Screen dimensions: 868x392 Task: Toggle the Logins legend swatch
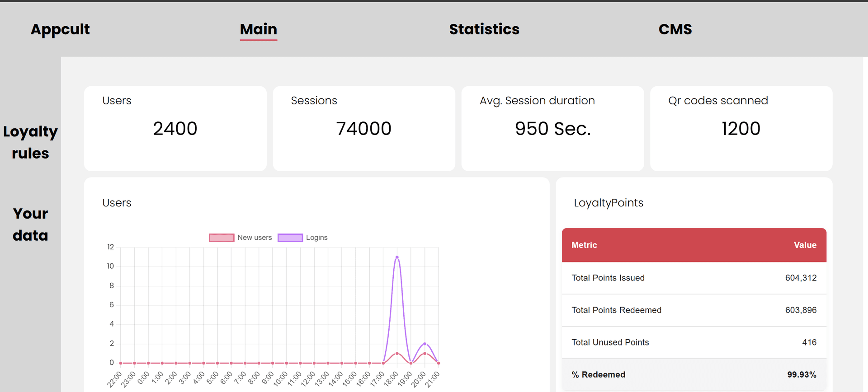coord(290,238)
